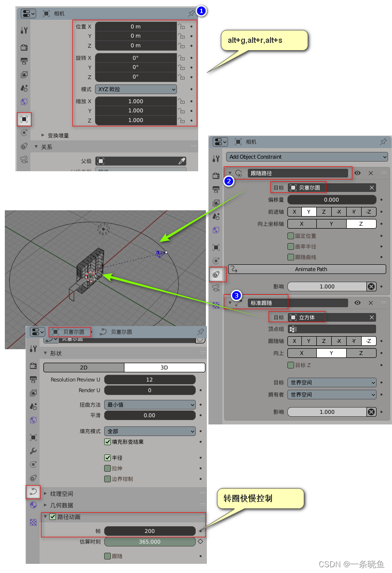Click 贝塞尔圆 curve data breadcrumb in header
Image resolution: width=392 pixels, height=573 pixels.
pos(115,332)
